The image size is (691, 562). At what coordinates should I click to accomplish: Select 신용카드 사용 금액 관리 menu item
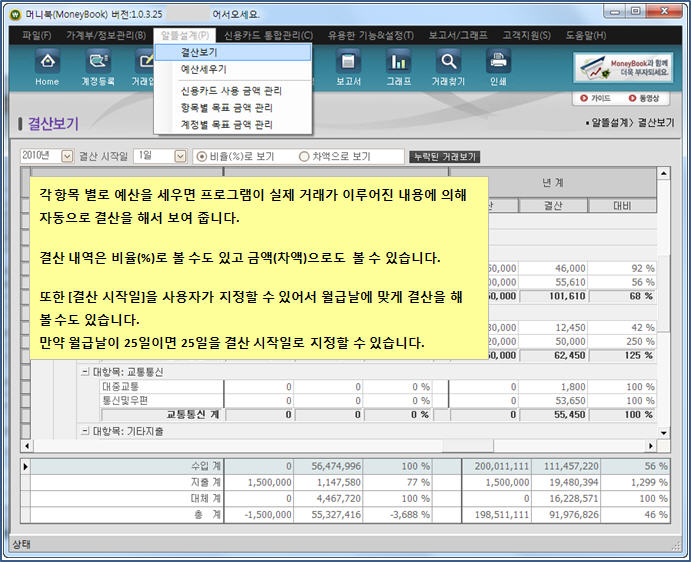pyautogui.click(x=231, y=91)
